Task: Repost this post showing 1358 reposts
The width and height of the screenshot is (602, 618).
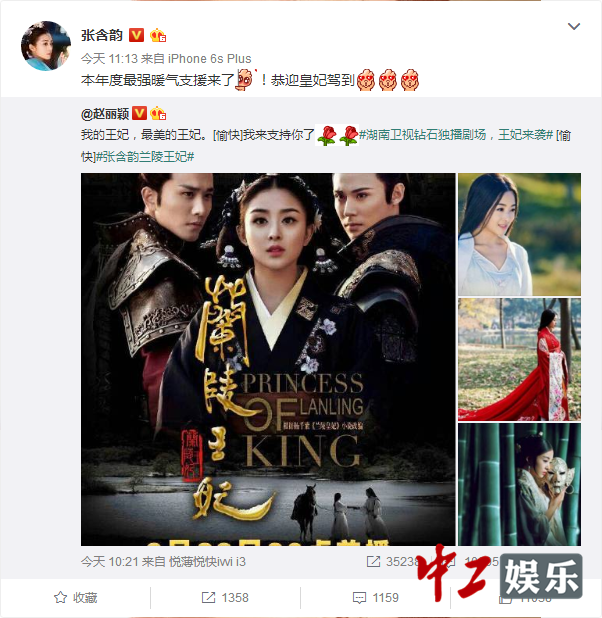Action: pyautogui.click(x=225, y=598)
